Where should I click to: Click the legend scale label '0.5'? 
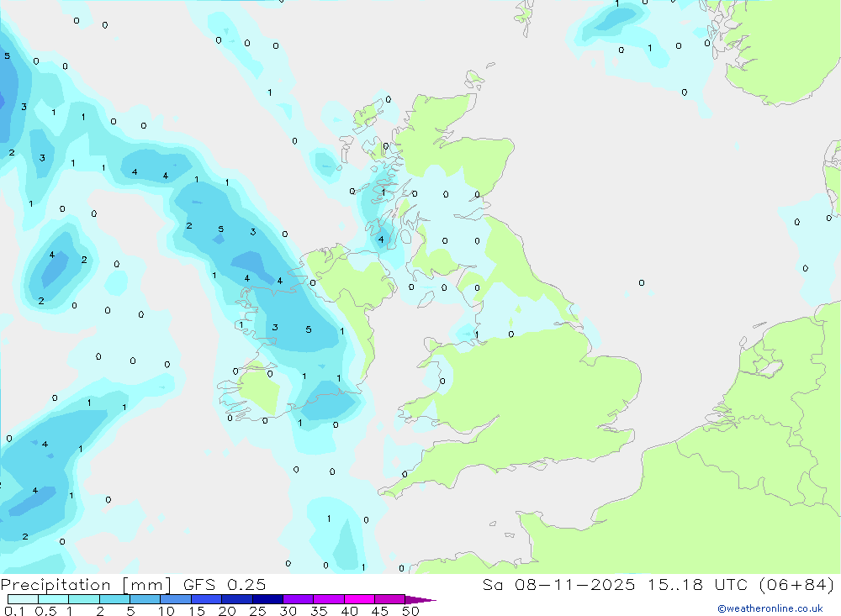(45, 611)
